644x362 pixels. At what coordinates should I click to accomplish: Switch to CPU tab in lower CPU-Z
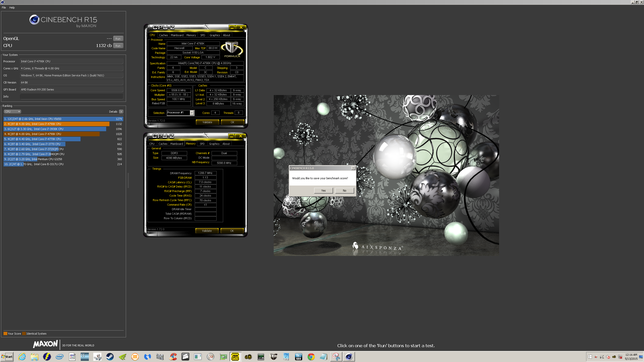click(x=152, y=144)
